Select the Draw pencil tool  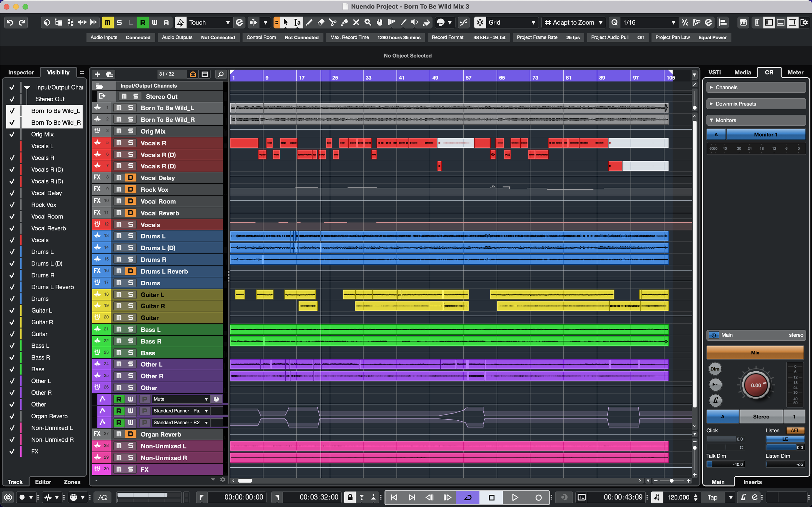click(309, 22)
